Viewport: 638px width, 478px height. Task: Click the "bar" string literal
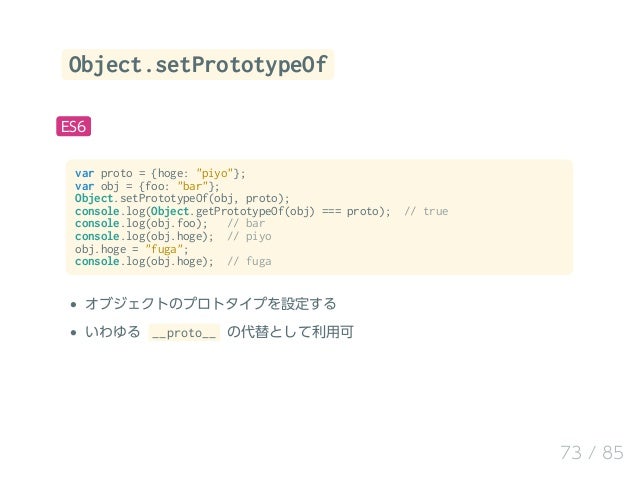192,186
